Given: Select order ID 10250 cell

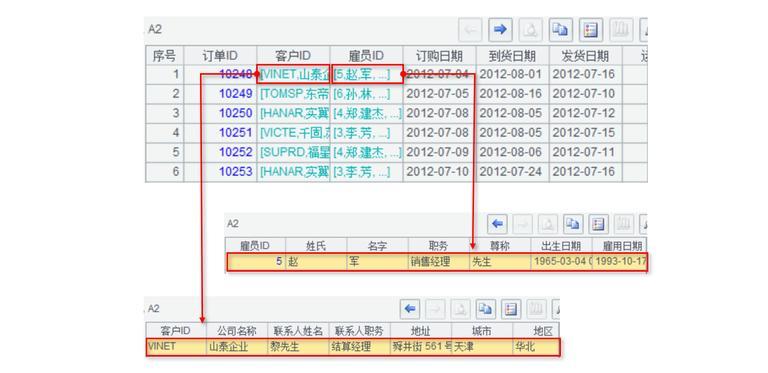Looking at the screenshot, I should (220, 114).
